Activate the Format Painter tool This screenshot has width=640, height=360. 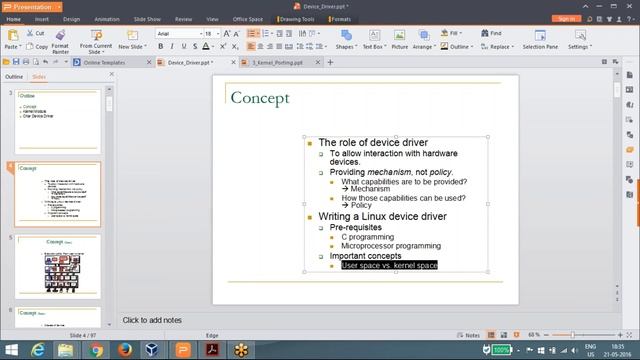(60, 42)
